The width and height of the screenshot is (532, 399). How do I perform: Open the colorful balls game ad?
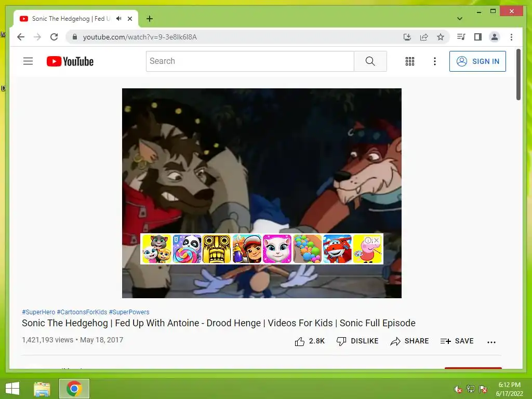coord(307,249)
